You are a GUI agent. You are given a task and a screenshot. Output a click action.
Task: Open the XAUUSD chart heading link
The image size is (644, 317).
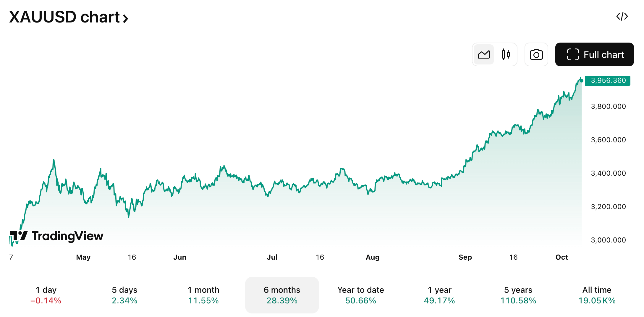click(x=64, y=17)
